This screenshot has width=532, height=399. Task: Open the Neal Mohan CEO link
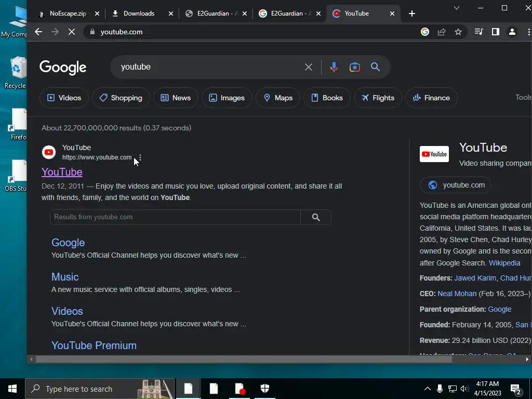(457, 294)
